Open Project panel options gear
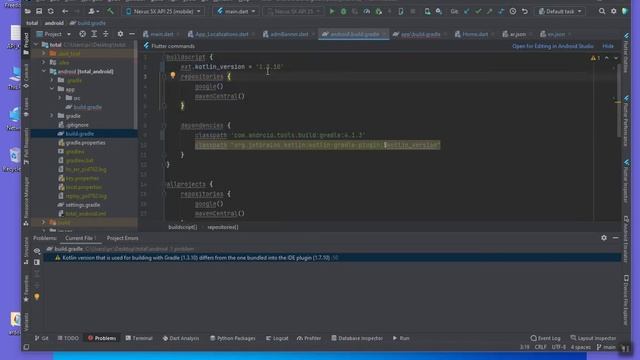Viewport: 640px width, 360px height. pos(120,34)
